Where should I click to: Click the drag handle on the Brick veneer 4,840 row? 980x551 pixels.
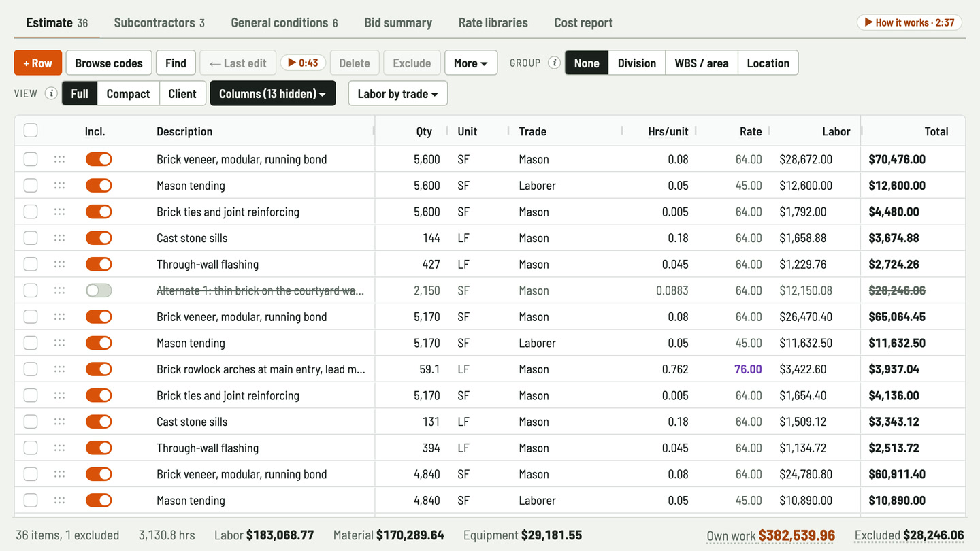pos(59,474)
